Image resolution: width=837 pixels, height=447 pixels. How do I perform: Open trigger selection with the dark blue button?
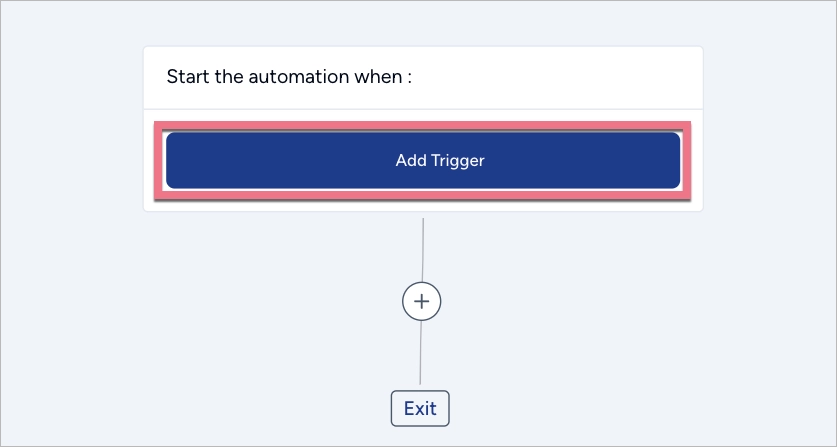pyautogui.click(x=423, y=160)
